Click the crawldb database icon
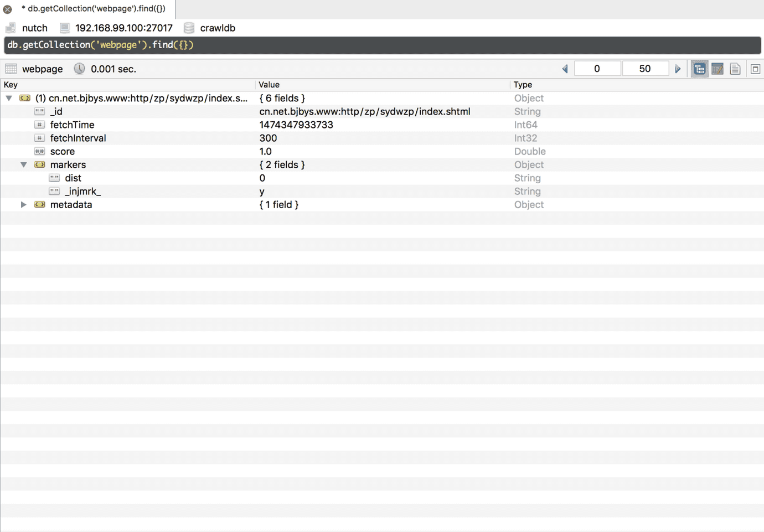764x532 pixels. click(x=189, y=28)
